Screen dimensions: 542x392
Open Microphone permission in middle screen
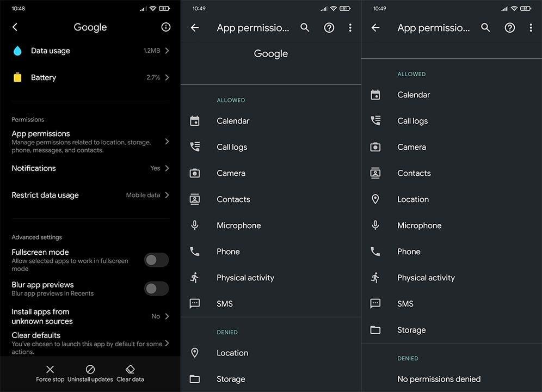pos(271,225)
